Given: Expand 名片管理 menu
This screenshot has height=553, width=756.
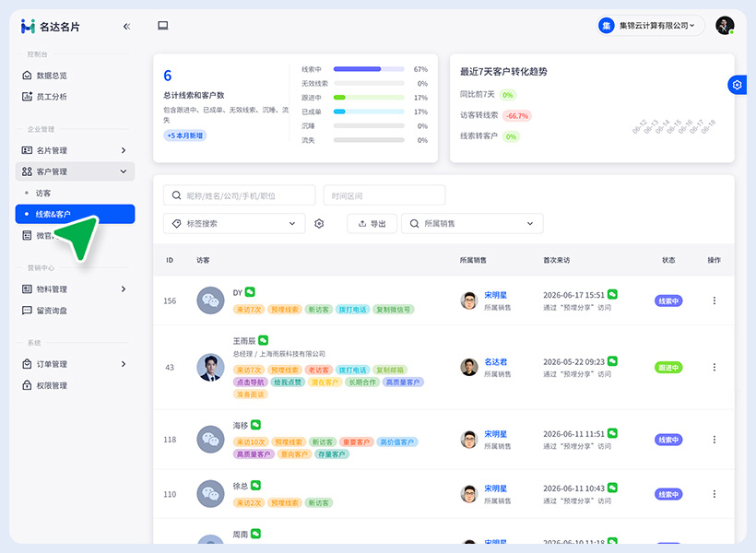Looking at the screenshot, I should click(75, 150).
